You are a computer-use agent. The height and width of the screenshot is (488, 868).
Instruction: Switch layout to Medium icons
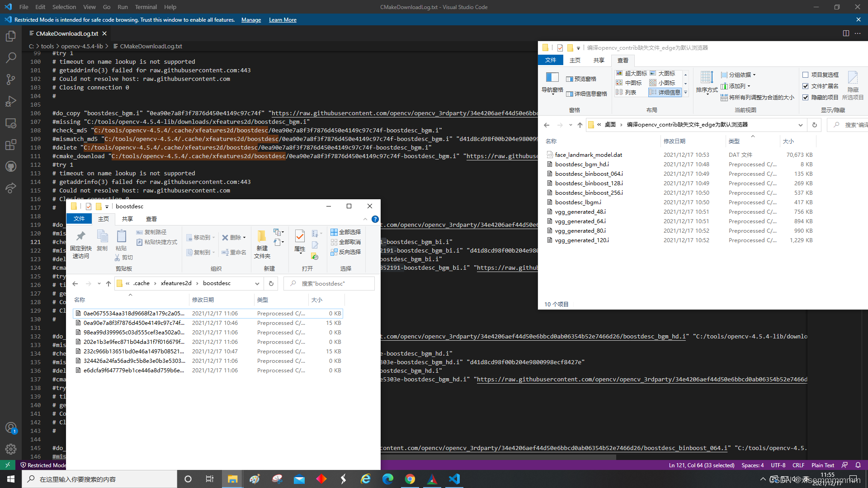coord(629,83)
